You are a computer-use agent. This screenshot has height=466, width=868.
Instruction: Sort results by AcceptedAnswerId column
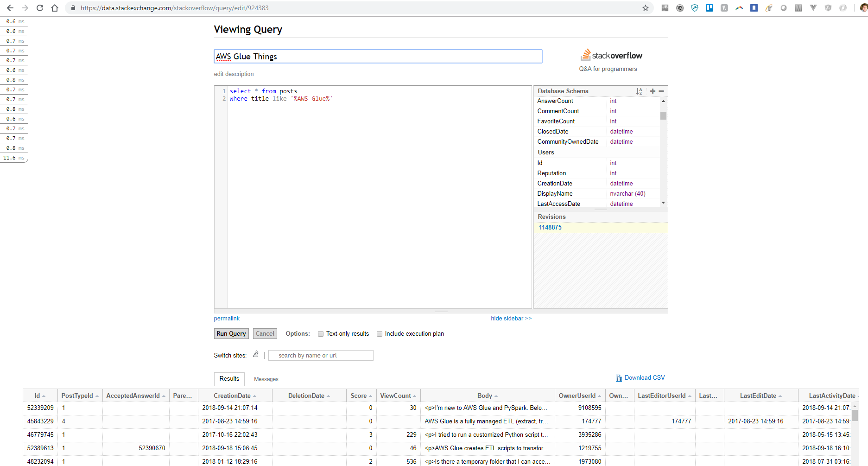pos(136,396)
